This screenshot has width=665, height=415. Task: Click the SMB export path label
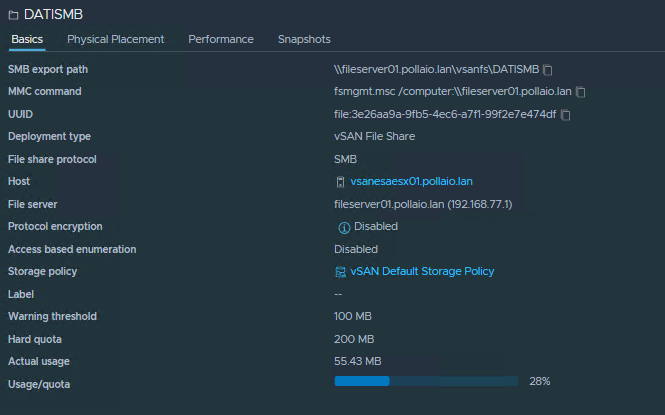[x=48, y=69]
